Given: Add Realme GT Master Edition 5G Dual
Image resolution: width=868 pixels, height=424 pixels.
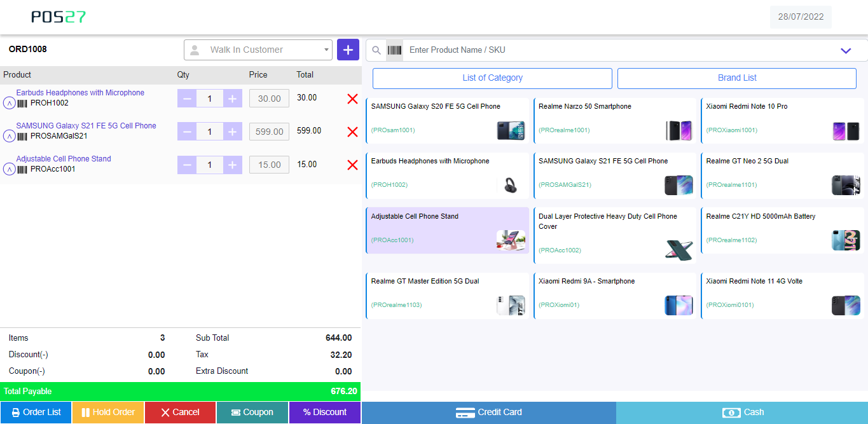Looking at the screenshot, I should 448,296.
